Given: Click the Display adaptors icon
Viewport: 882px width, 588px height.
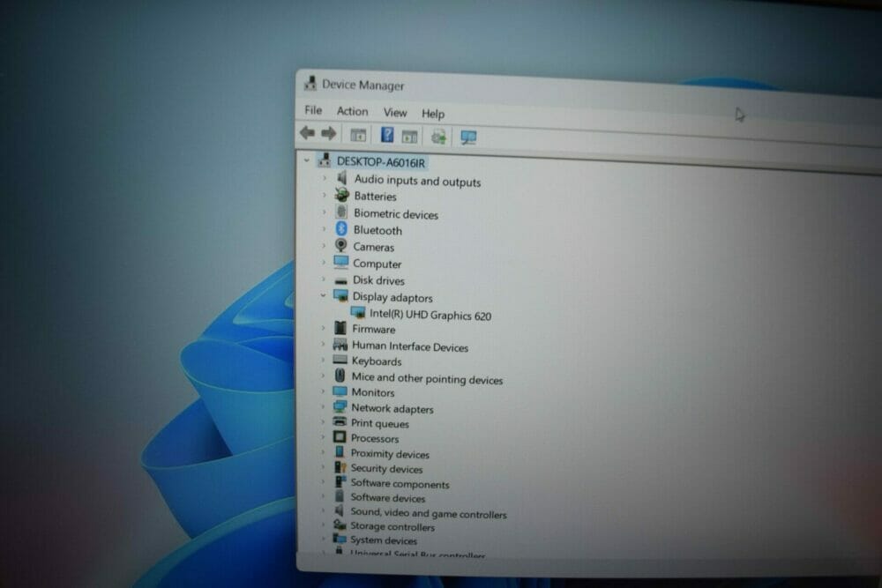Looking at the screenshot, I should (340, 295).
